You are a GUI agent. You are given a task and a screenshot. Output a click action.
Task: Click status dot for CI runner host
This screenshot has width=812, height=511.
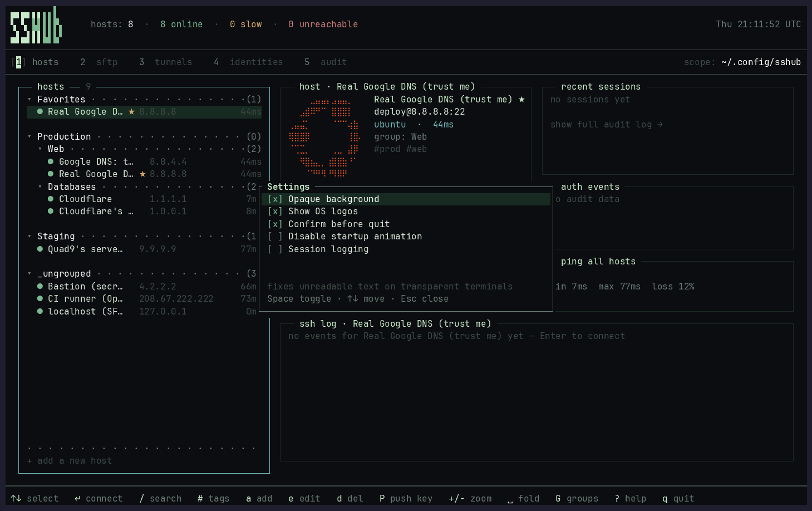pos(40,298)
